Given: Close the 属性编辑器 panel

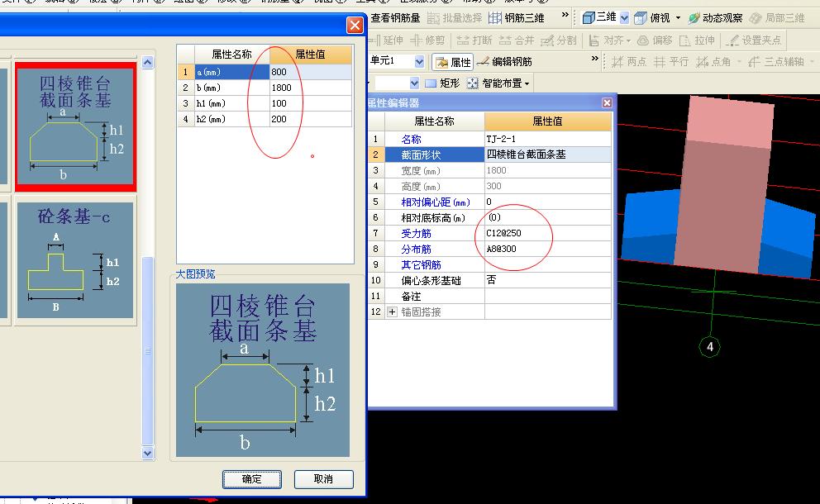Looking at the screenshot, I should (607, 103).
